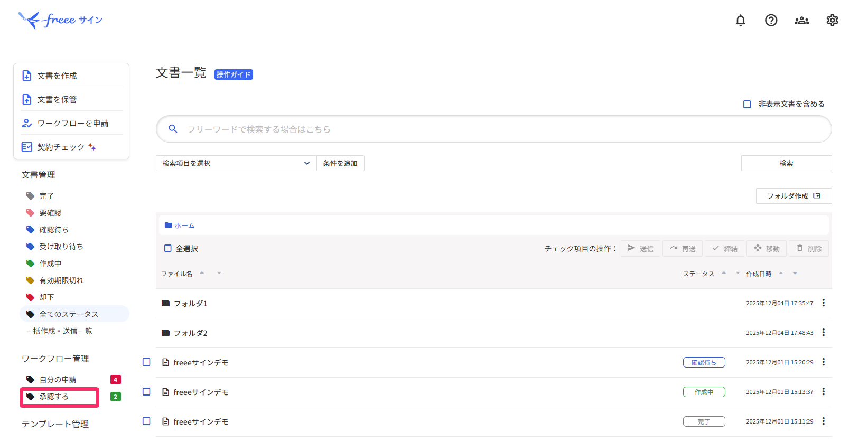This screenshot has width=868, height=442.
Task: Open the notifications bell icon
Action: click(741, 21)
